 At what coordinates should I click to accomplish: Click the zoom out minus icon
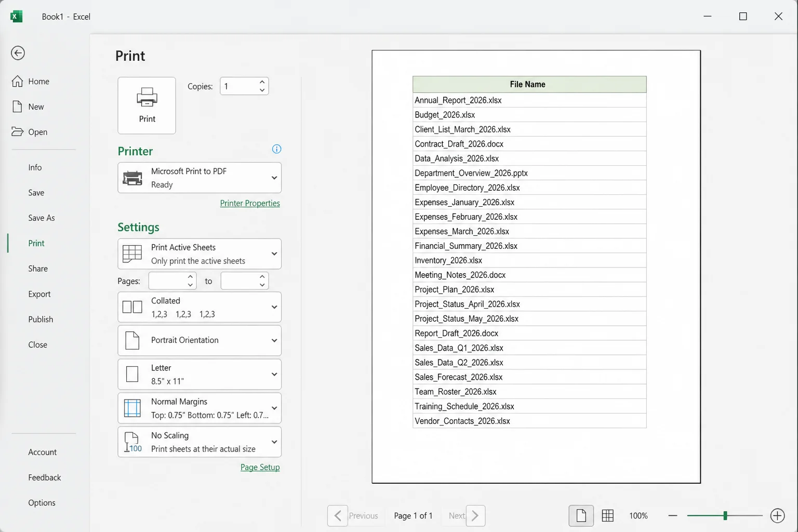click(x=673, y=515)
